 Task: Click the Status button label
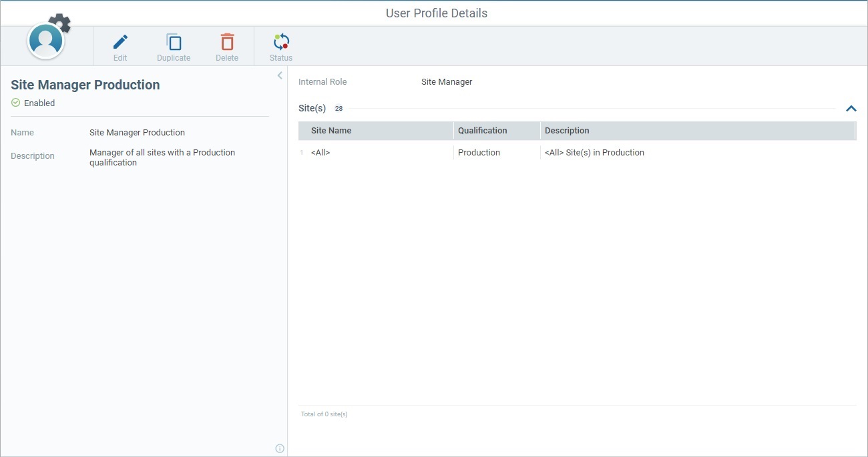click(x=280, y=57)
